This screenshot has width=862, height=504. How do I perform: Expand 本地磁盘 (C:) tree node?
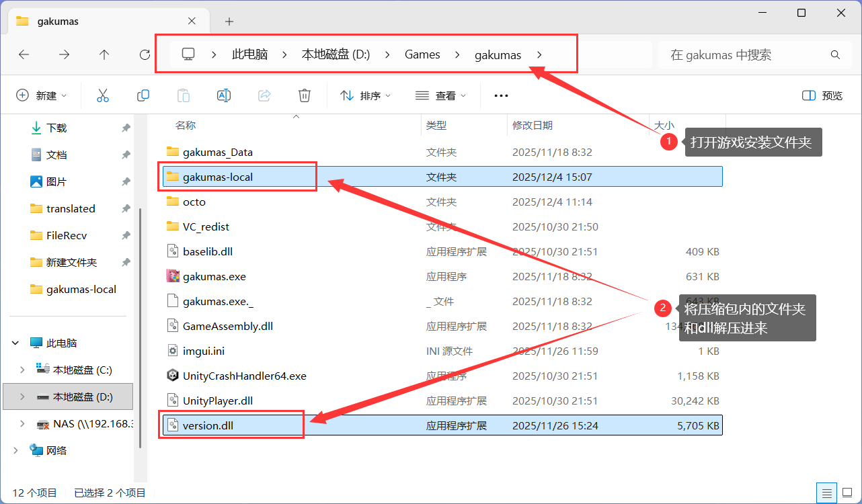[22, 370]
